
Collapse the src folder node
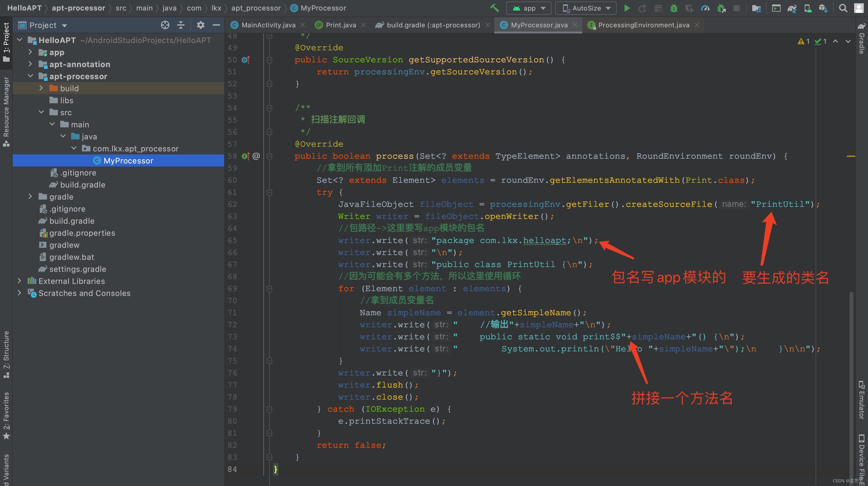(41, 112)
